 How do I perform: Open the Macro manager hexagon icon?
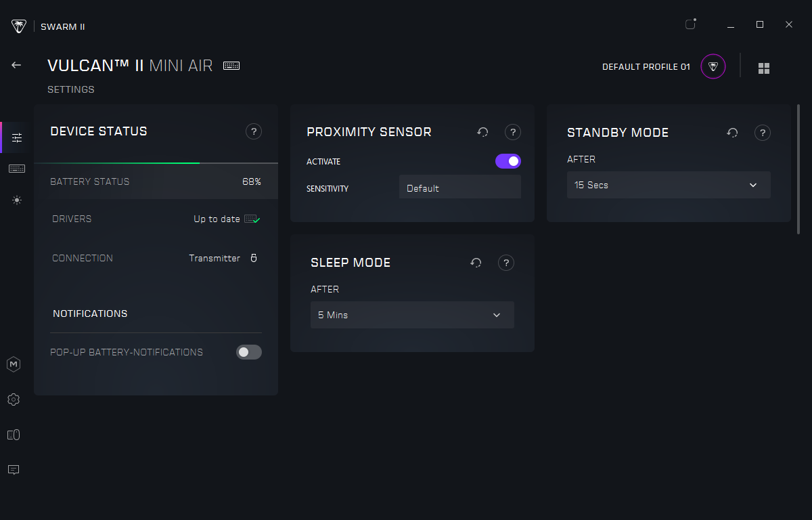point(14,364)
